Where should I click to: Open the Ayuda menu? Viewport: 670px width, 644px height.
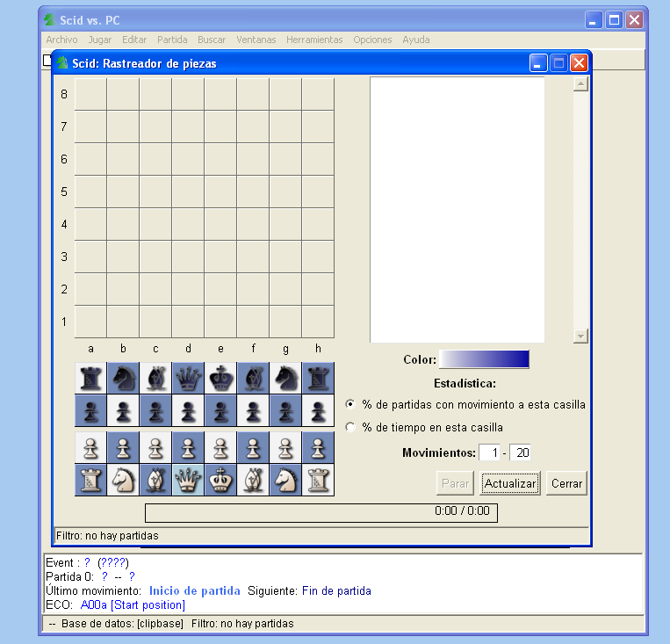[416, 40]
